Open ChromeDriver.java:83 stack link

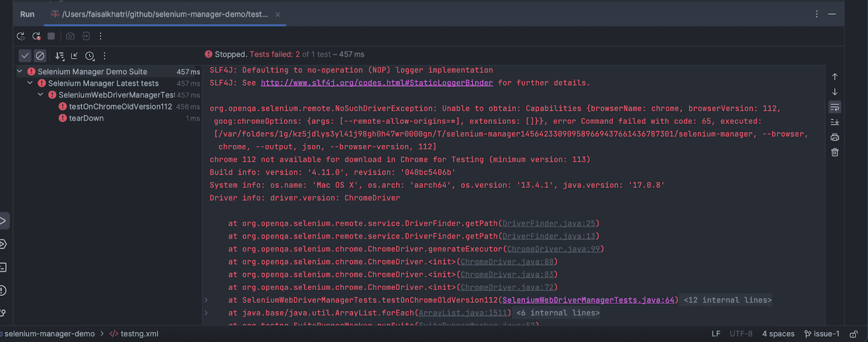pyautogui.click(x=507, y=275)
